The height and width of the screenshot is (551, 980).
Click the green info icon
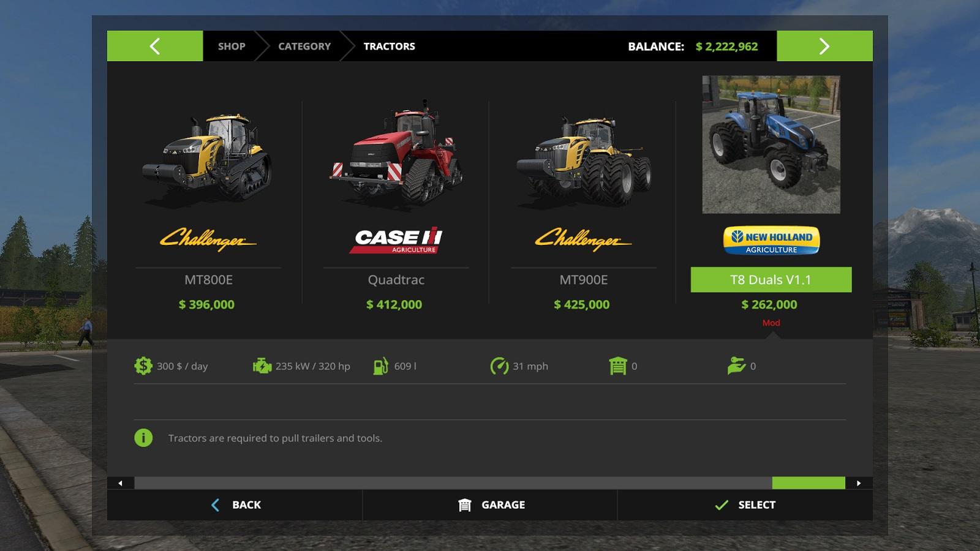pos(143,438)
